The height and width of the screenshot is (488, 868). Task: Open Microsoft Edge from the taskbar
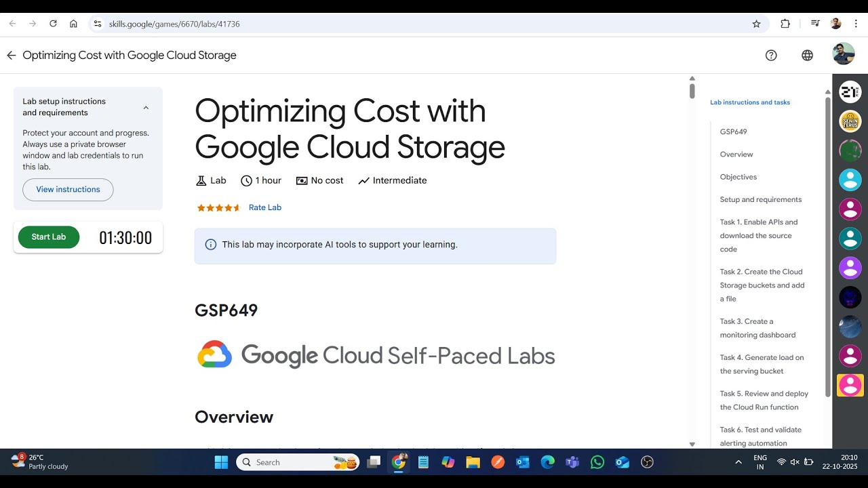(548, 462)
